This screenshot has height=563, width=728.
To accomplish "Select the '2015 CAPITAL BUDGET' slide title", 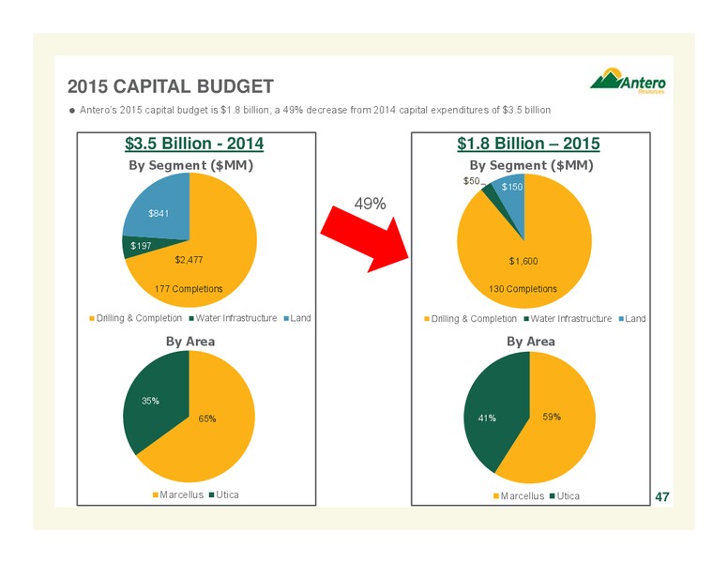I will point(171,86).
